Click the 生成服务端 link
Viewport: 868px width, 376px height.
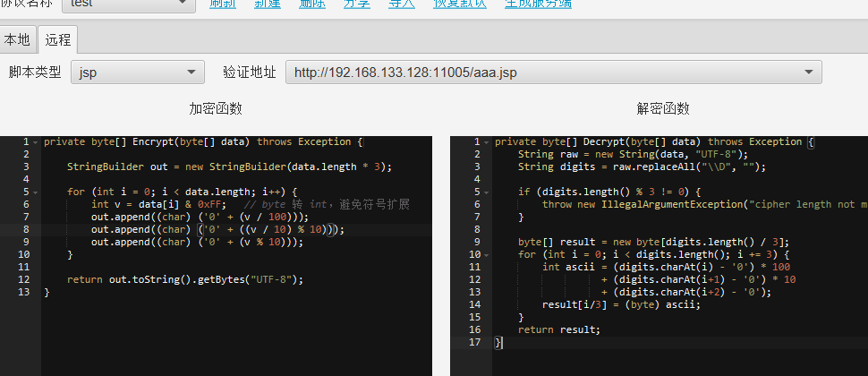pyautogui.click(x=538, y=4)
